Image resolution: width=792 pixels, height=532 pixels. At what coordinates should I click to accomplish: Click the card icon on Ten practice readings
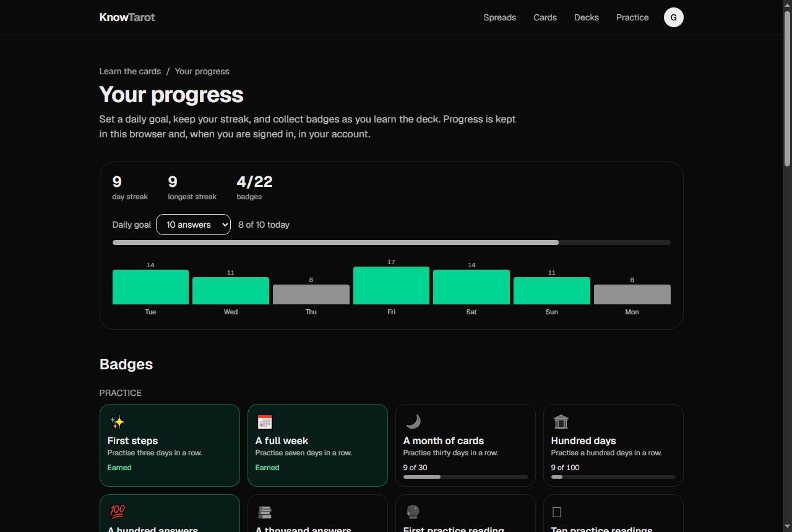pyautogui.click(x=557, y=512)
